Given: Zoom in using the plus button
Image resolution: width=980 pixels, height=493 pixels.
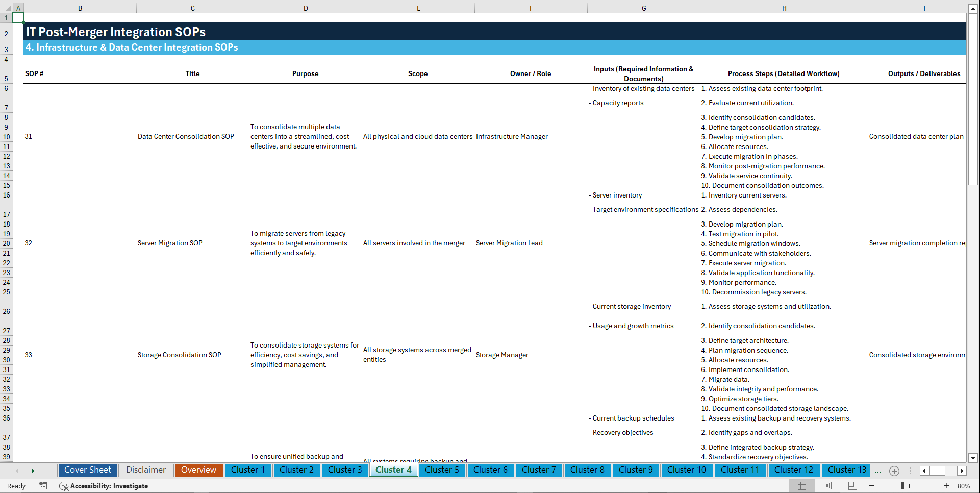Looking at the screenshot, I should [x=947, y=486].
